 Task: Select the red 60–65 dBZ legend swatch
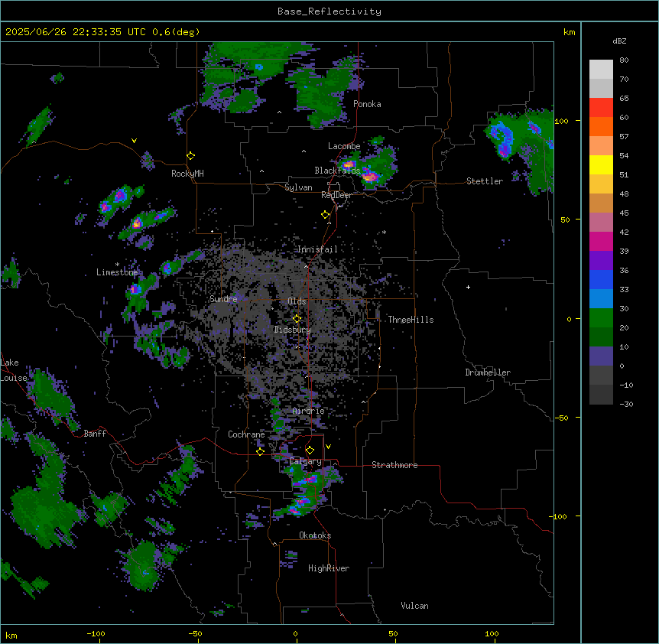click(x=601, y=108)
